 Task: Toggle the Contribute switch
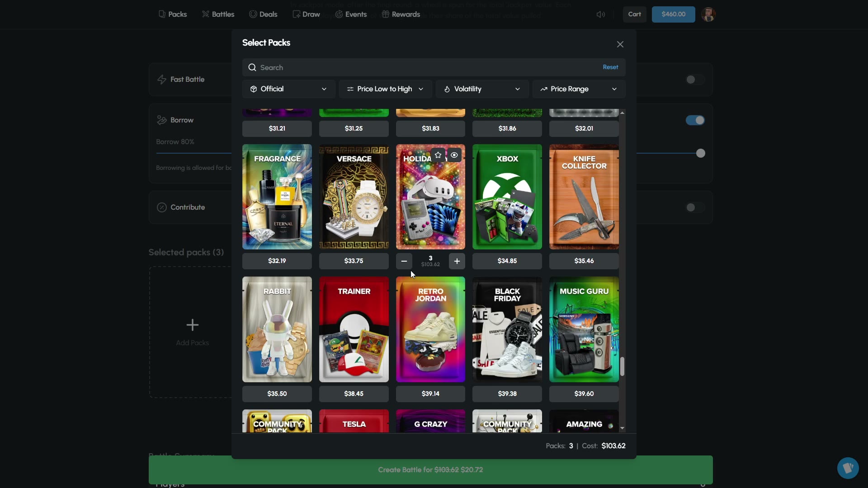(x=695, y=207)
